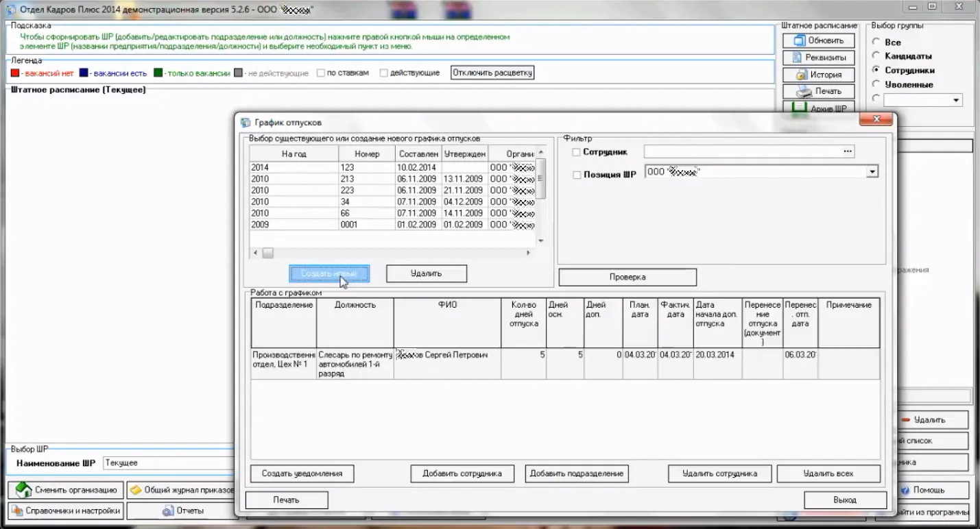Click Добавить сотрудника button
Image resolution: width=980 pixels, height=529 pixels.
(x=462, y=473)
